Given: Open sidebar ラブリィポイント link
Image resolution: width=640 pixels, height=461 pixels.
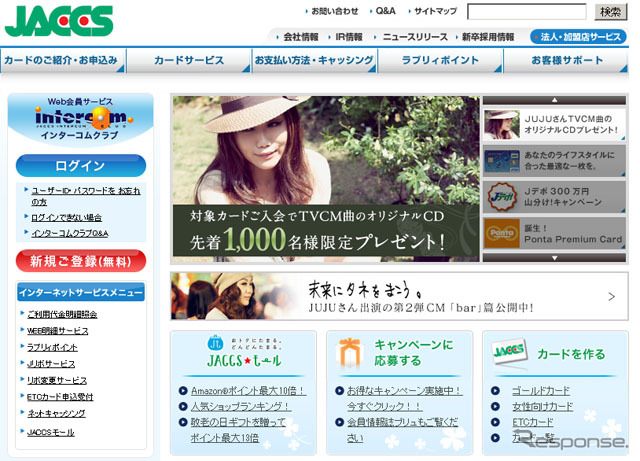Looking at the screenshot, I should tap(52, 347).
